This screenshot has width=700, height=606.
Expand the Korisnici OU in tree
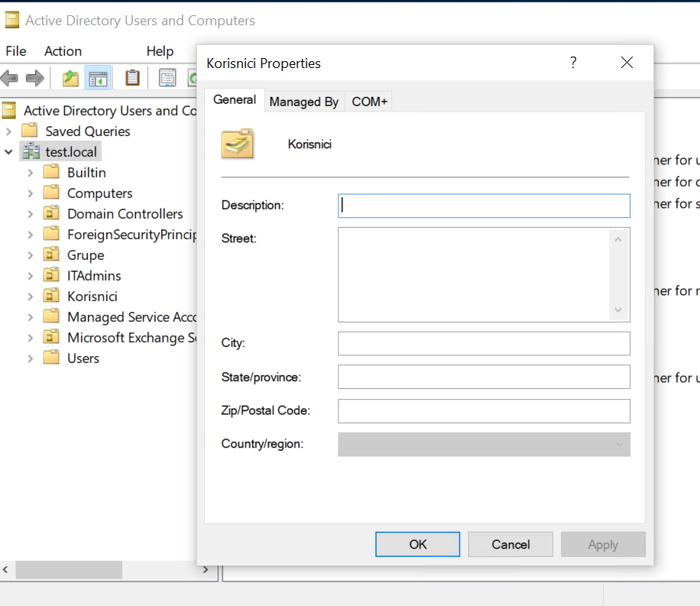30,296
